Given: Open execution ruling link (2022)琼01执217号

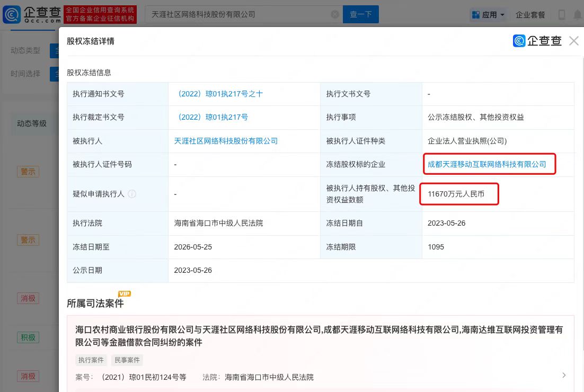Looking at the screenshot, I should 211,117.
